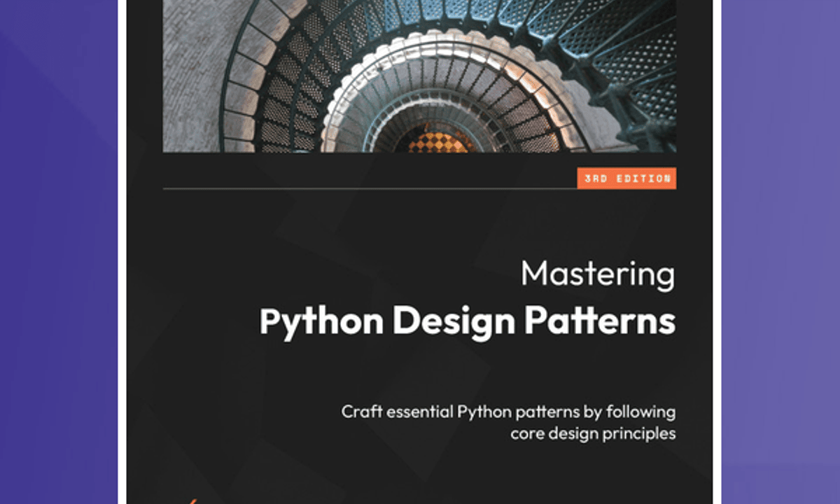Viewport: 840px width, 504px height.
Task: Click the word Mastering in the title
Action: tap(598, 274)
